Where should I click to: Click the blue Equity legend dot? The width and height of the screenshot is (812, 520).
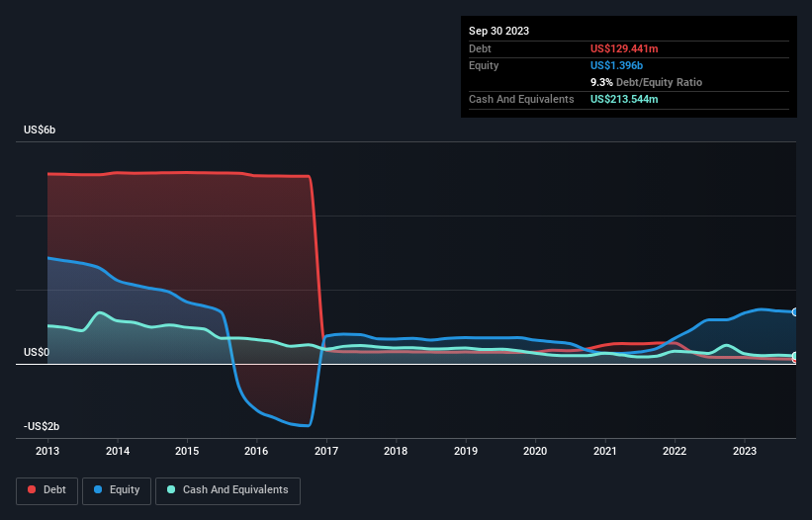coord(98,489)
